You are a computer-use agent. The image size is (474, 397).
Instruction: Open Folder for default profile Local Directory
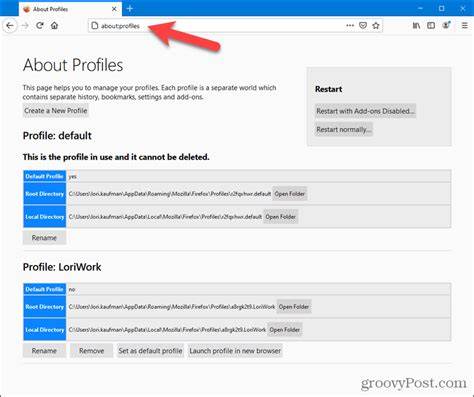pyautogui.click(x=280, y=217)
